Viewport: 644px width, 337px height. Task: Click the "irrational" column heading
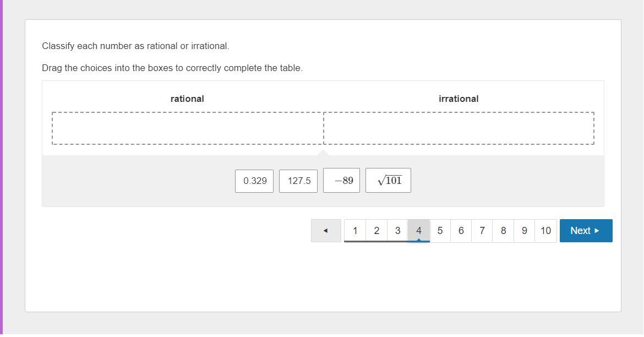point(459,99)
